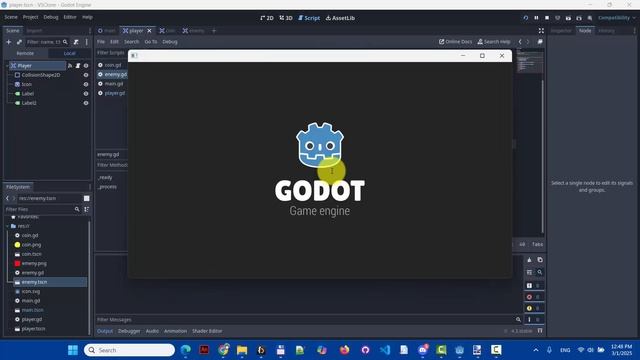Pause the running project
This screenshot has height=360, width=640.
pos(536,18)
